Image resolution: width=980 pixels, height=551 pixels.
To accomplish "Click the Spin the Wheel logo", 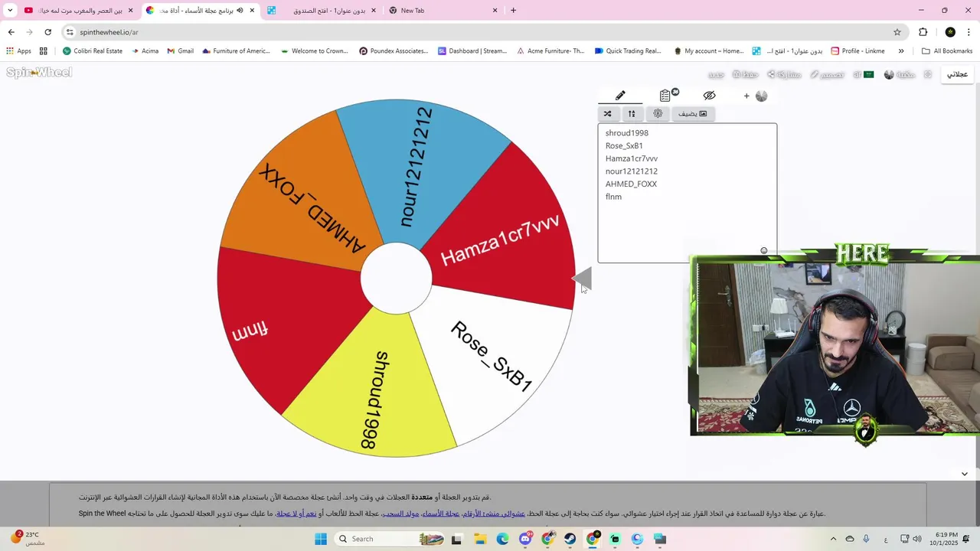I will 39,73.
